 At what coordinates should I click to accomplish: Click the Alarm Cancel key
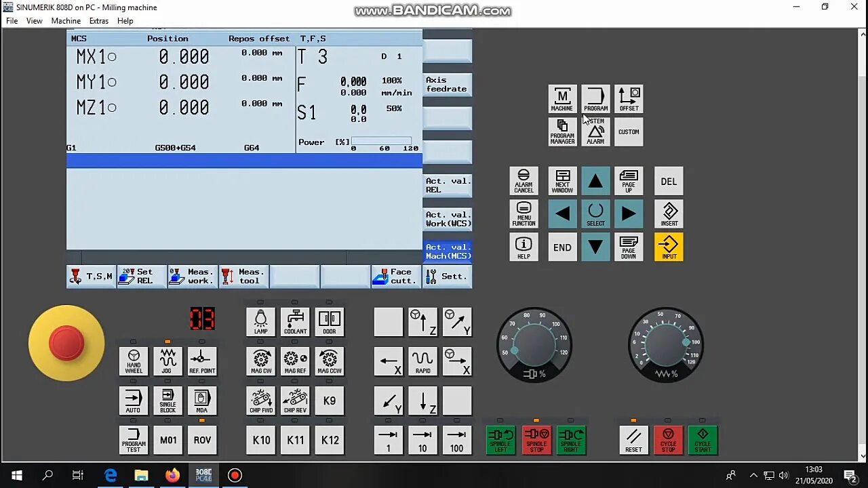coord(524,181)
